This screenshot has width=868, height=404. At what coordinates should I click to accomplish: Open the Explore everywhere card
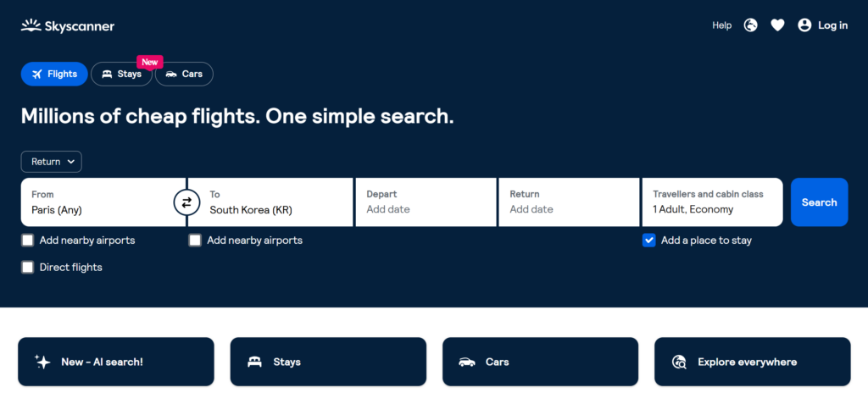click(753, 362)
